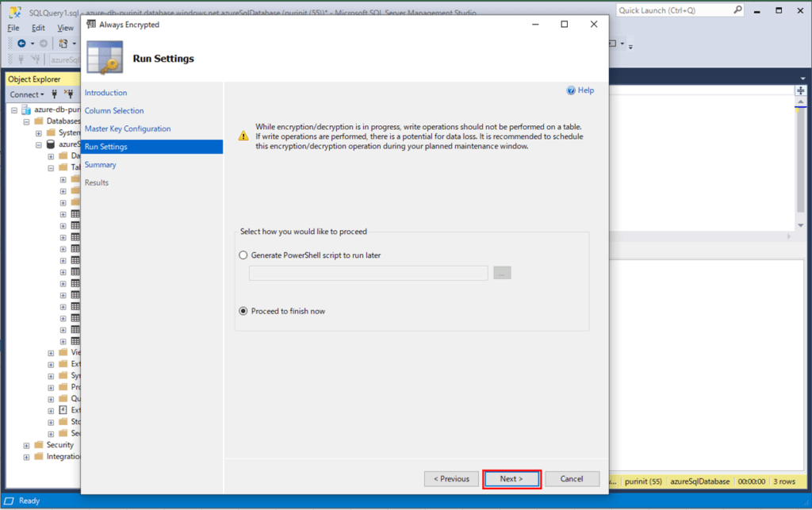Click the Disconnect plug icon in Object Explorer
Screen dimensions: 812x510
tap(68, 94)
